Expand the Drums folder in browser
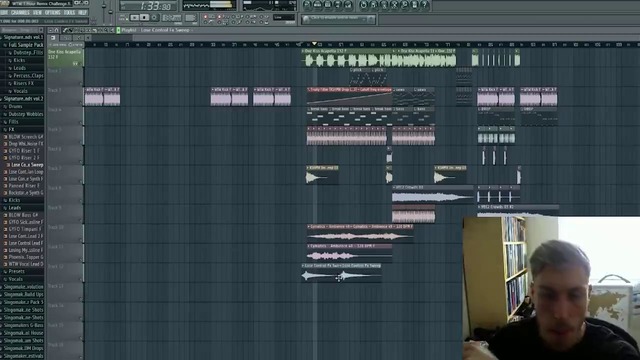 [x=24, y=107]
